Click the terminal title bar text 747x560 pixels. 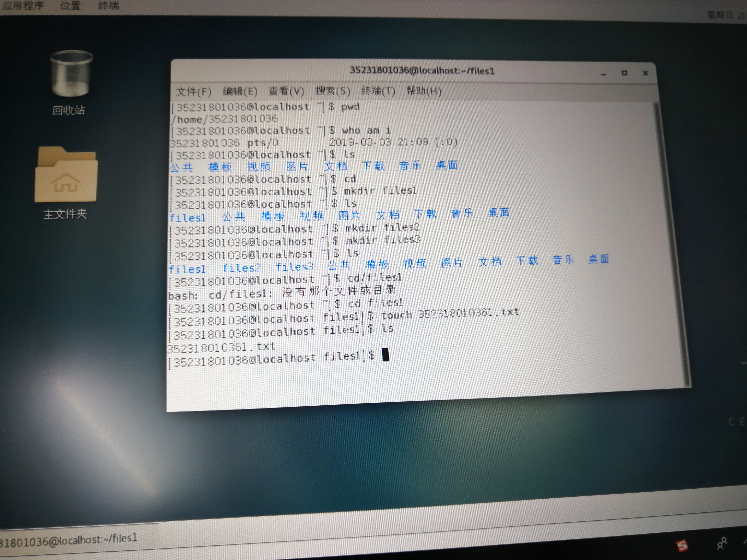[422, 70]
